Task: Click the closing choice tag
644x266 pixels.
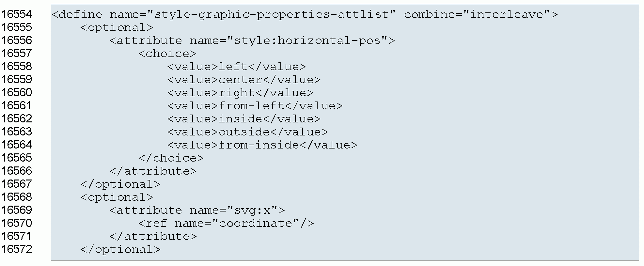Action: tap(171, 158)
